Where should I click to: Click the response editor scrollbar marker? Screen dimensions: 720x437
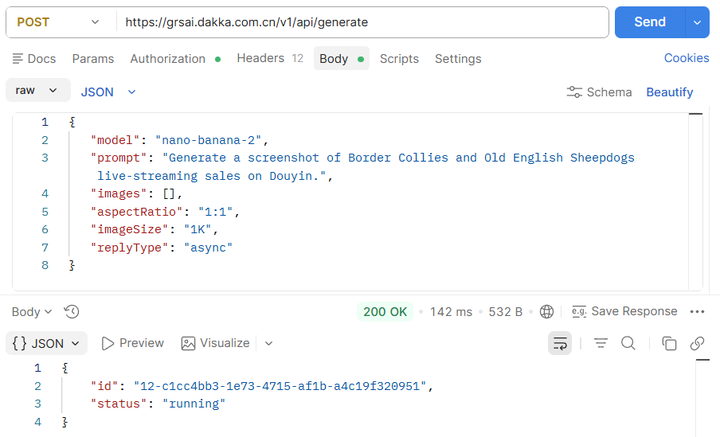(703, 360)
